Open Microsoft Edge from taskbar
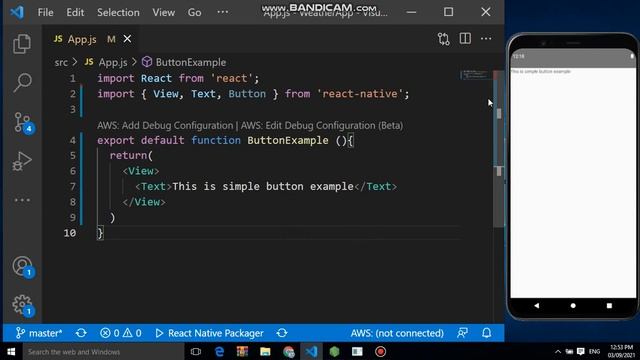640x360 pixels. coord(219,351)
